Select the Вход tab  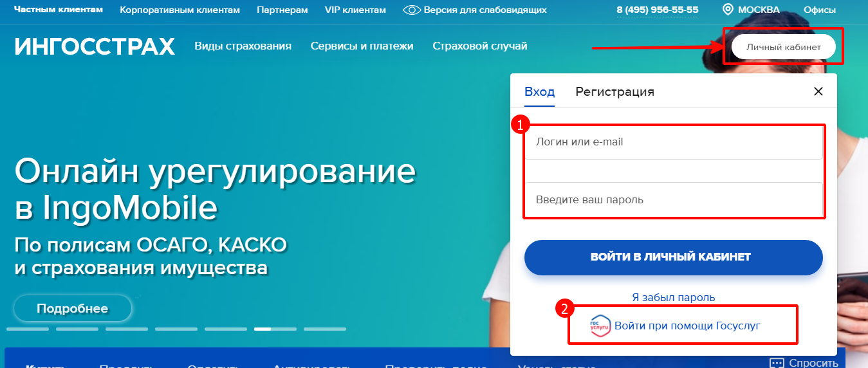coord(539,91)
